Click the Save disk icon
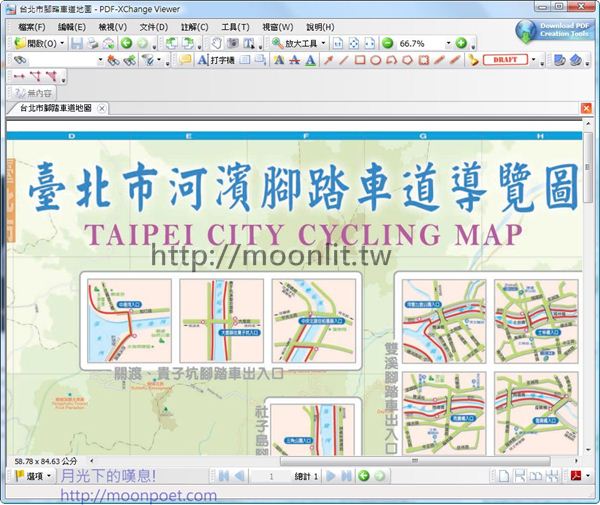The height and width of the screenshot is (505, 600). click(78, 44)
